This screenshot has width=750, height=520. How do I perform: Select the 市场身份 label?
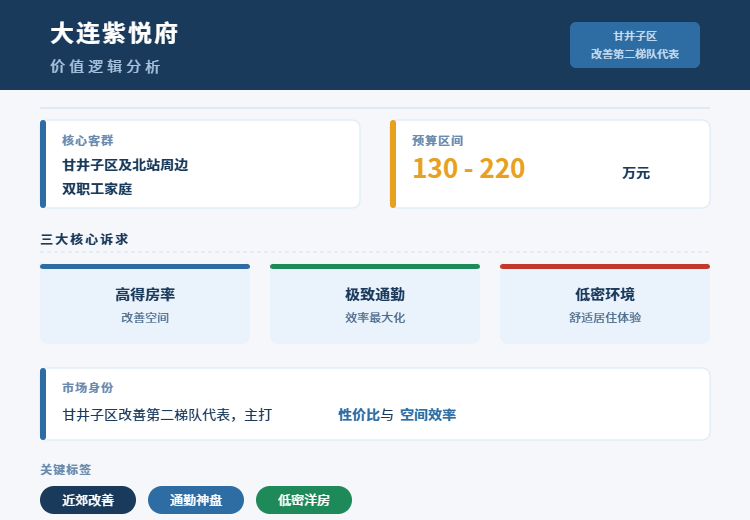pyautogui.click(x=88, y=388)
